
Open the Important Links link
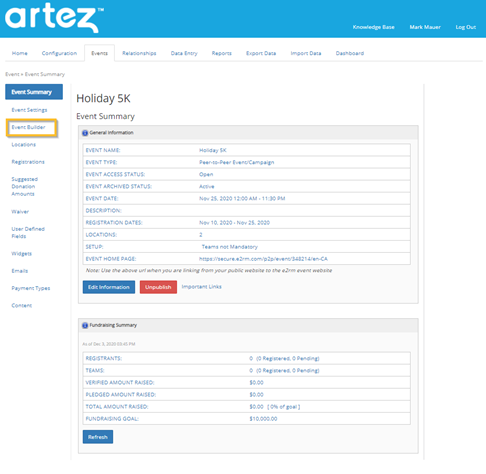tap(201, 287)
